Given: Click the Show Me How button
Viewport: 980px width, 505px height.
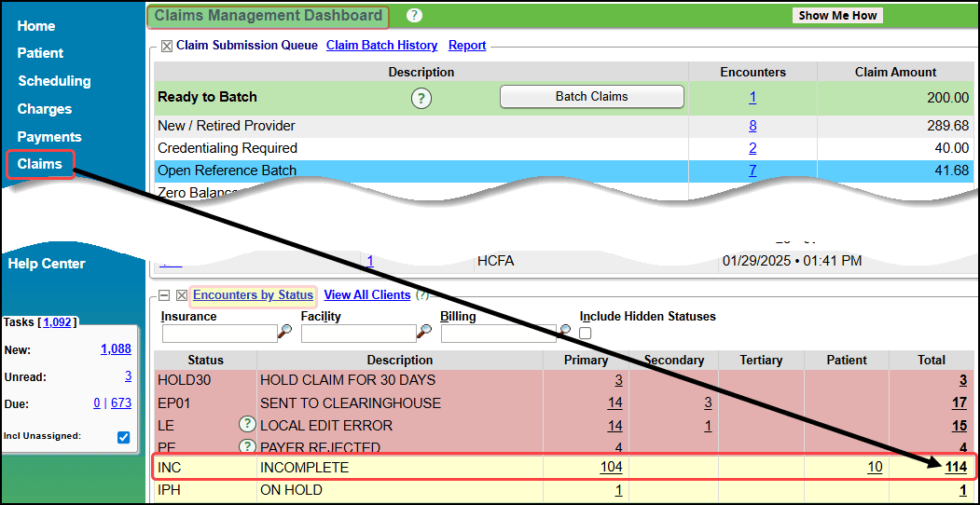Looking at the screenshot, I should (x=837, y=16).
